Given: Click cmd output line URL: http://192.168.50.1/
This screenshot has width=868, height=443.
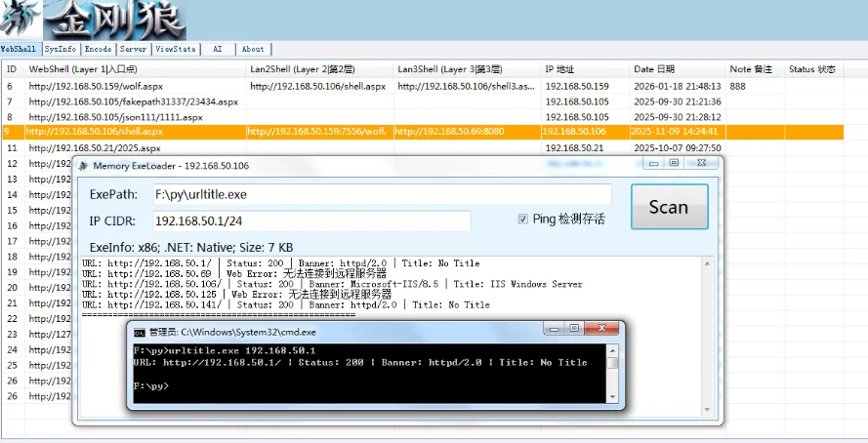Looking at the screenshot, I should (360, 362).
